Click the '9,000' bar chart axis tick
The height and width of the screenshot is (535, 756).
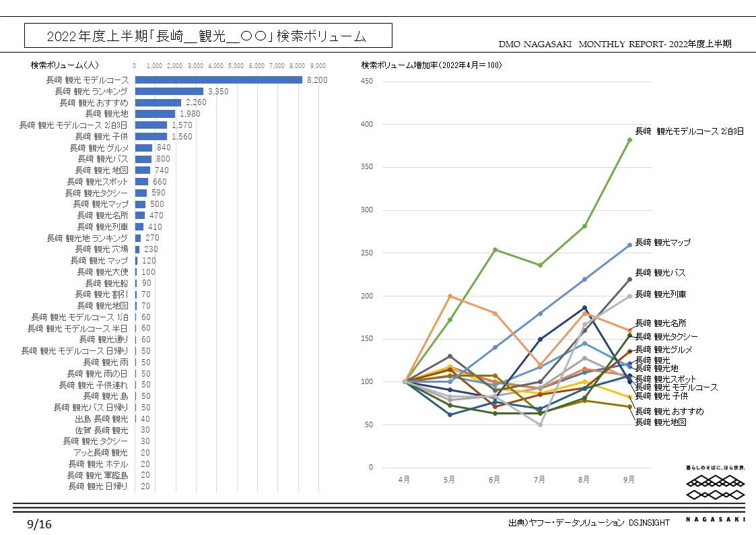(x=318, y=65)
